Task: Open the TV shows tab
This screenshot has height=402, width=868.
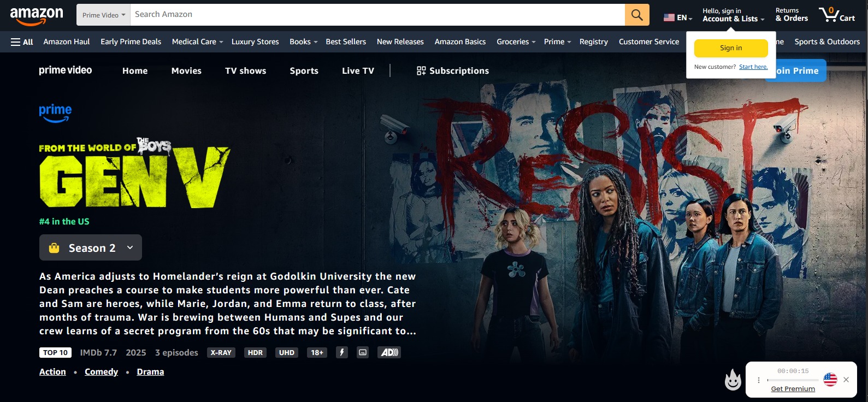Action: (246, 70)
